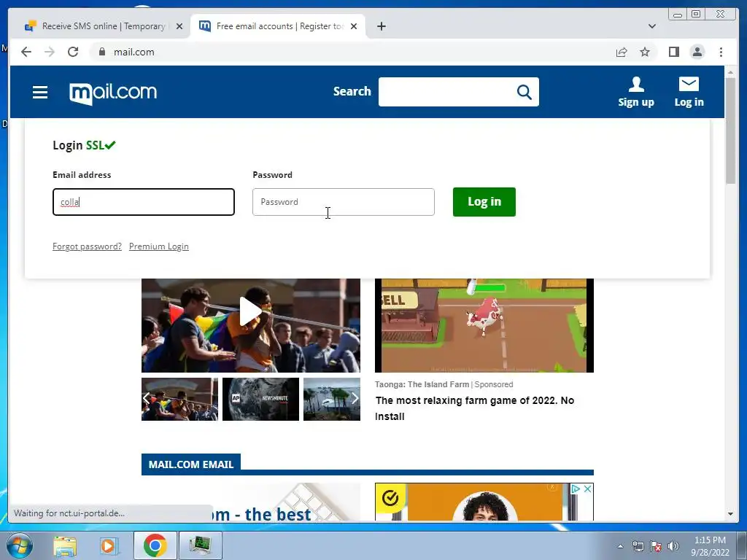Open the taskbar clock and date

710,546
